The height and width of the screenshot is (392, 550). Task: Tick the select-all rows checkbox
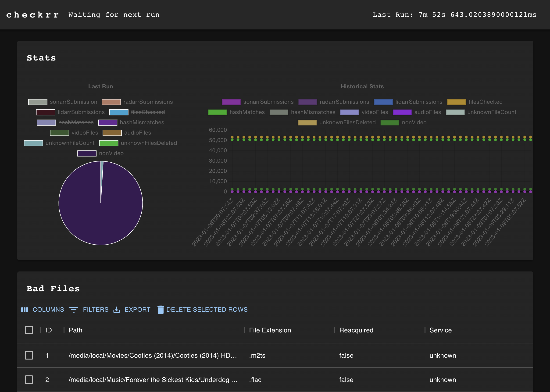tap(29, 330)
